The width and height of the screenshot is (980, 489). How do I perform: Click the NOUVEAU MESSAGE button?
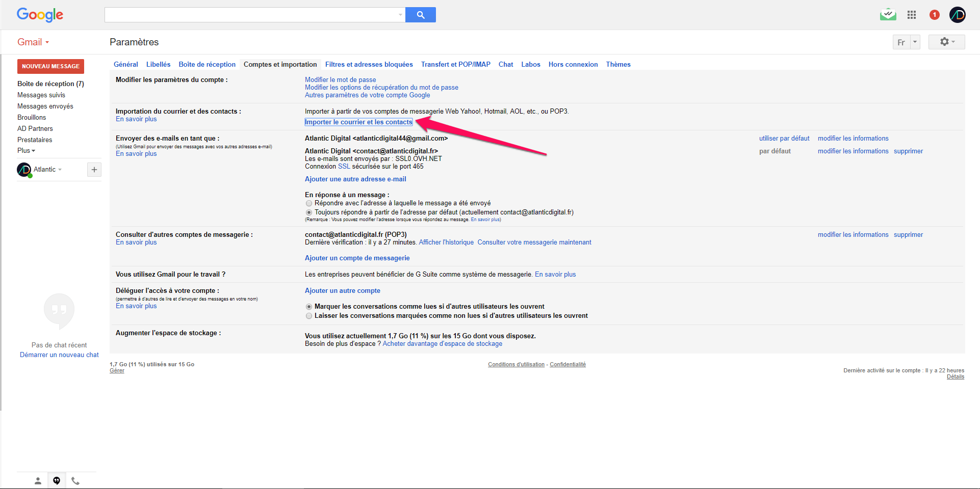[x=50, y=66]
